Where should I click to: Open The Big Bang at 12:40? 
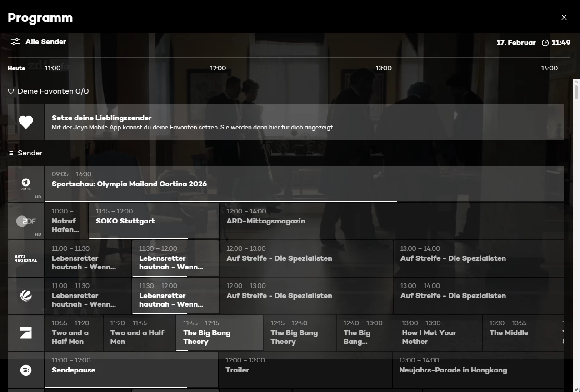click(365, 333)
